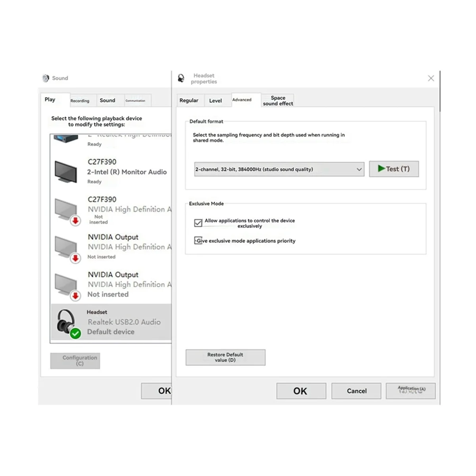Open the Sound tab in Sound window
This screenshot has height=476, width=476.
pos(111,100)
